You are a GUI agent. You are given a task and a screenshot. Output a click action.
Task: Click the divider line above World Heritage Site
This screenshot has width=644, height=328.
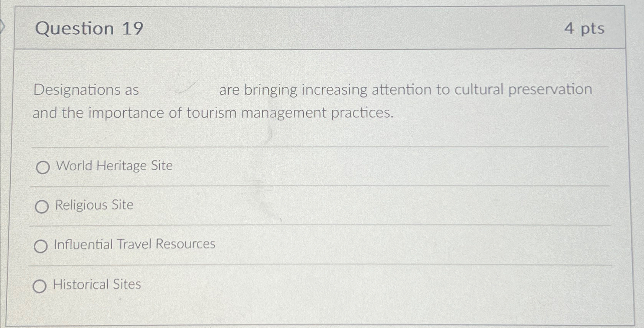306,146
